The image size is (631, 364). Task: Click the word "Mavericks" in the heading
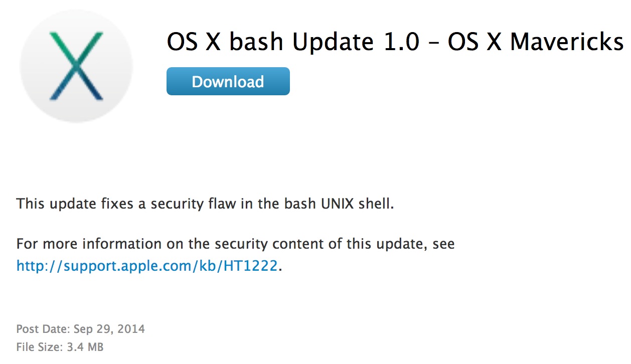(566, 43)
